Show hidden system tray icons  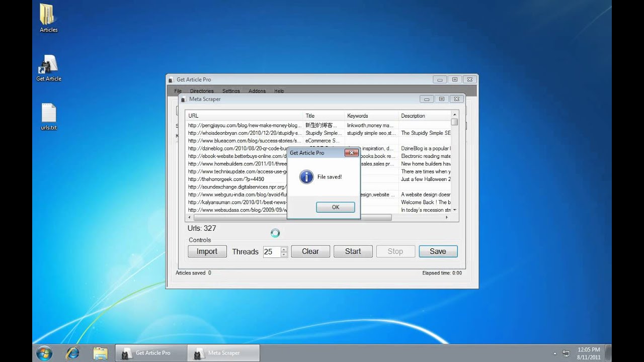coord(555,353)
